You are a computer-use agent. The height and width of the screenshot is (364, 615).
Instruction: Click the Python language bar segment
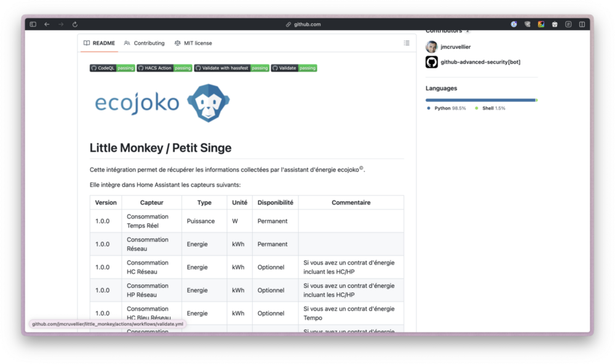480,100
